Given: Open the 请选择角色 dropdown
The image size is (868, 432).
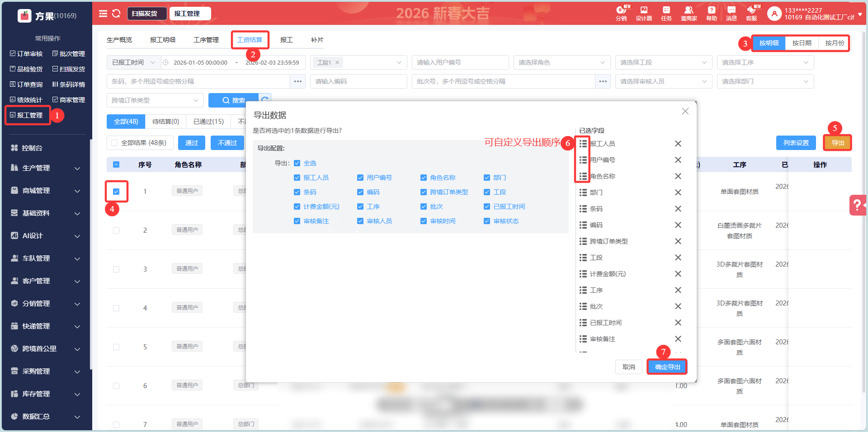Looking at the screenshot, I should [562, 62].
